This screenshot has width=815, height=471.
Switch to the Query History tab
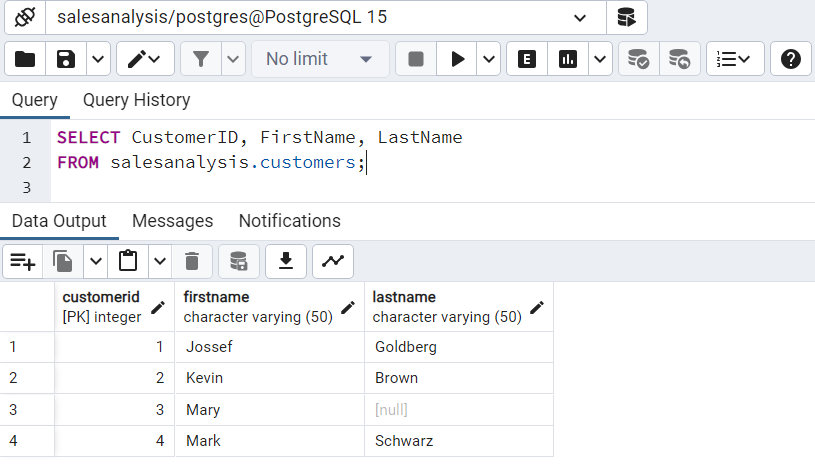point(136,100)
